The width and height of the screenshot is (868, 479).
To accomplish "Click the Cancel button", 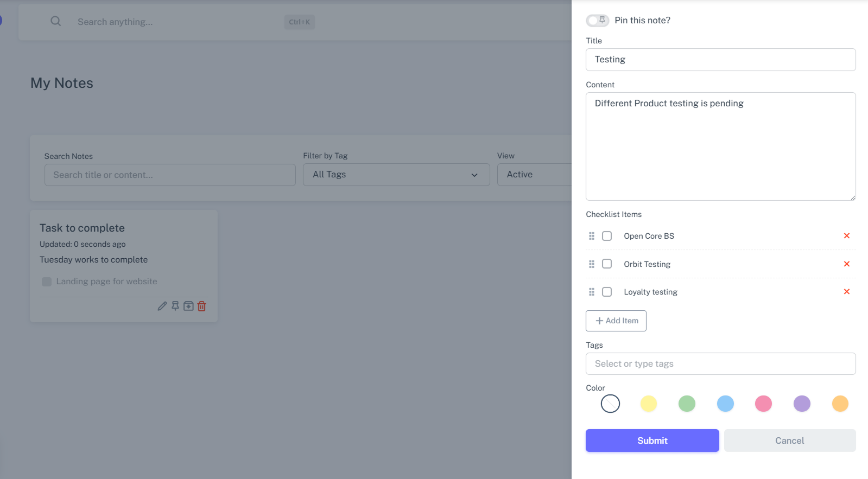I will (789, 440).
